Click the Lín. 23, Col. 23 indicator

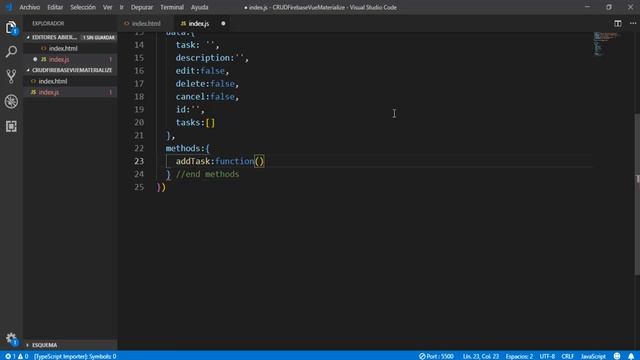click(481, 356)
